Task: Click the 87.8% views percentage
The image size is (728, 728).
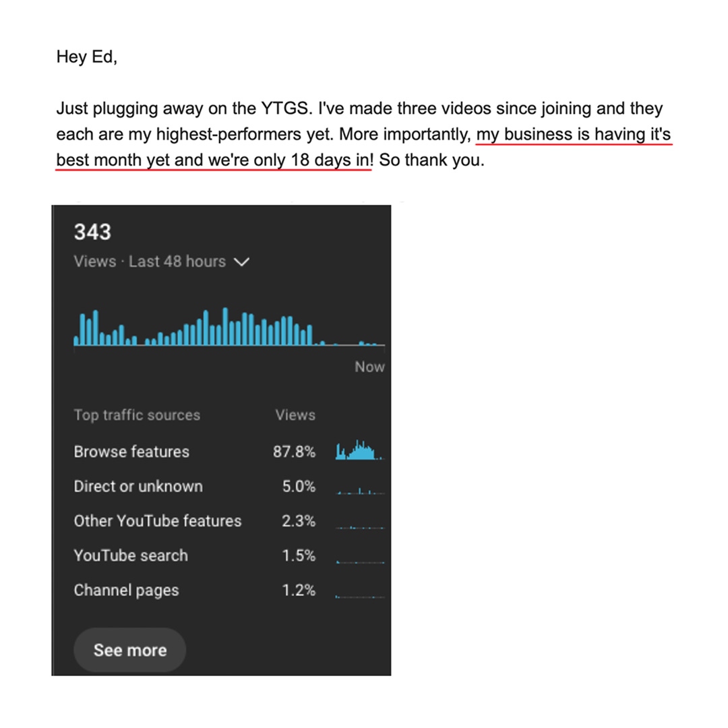Action: (x=295, y=452)
